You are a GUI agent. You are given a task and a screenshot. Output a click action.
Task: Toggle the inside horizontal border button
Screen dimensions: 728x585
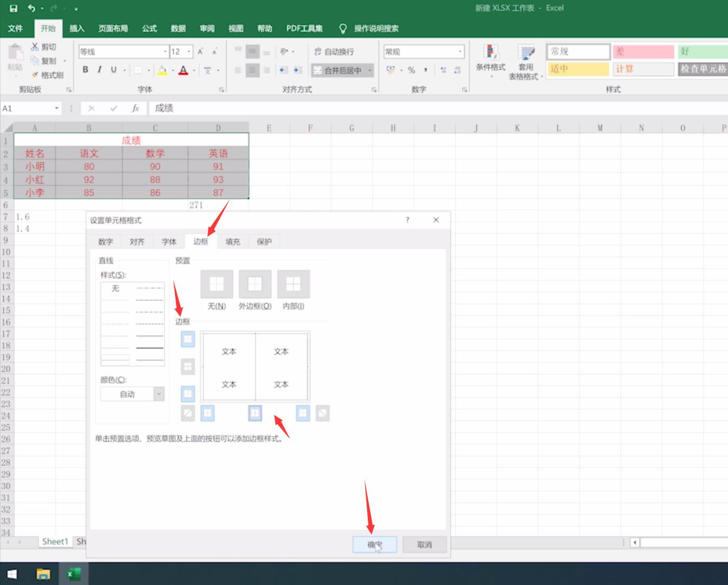click(x=187, y=367)
